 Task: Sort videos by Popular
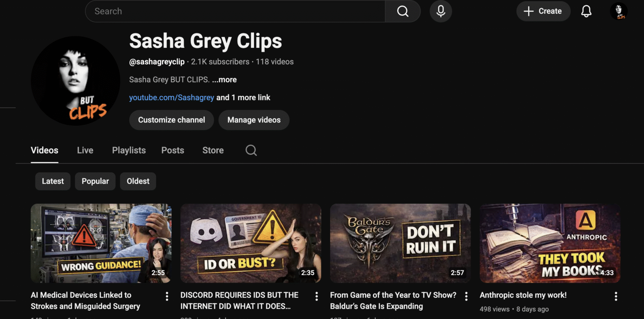point(95,181)
